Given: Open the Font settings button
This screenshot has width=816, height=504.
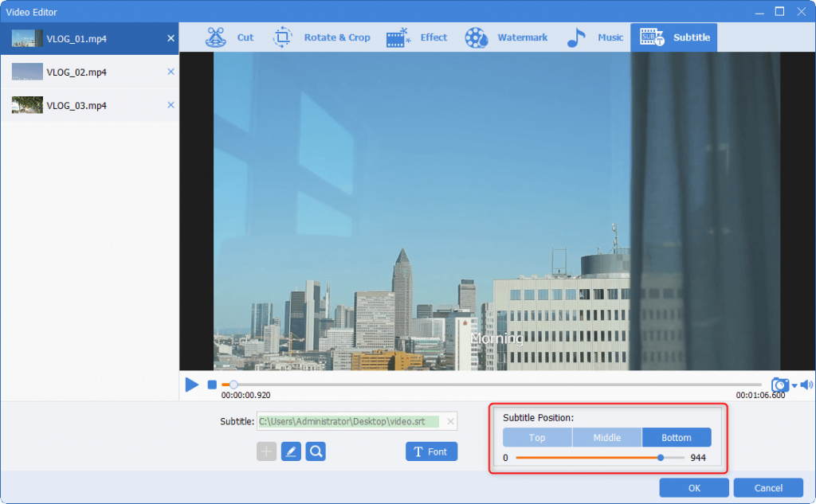Looking at the screenshot, I should coord(431,451).
